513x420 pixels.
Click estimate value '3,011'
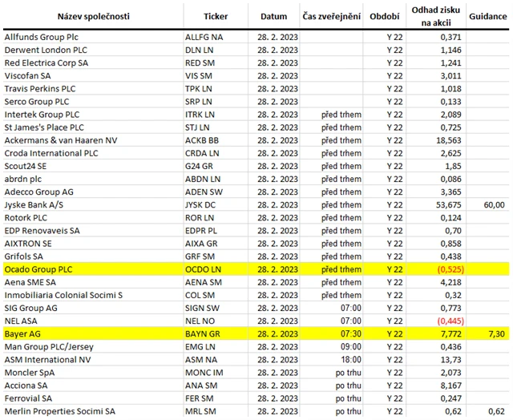click(x=450, y=76)
